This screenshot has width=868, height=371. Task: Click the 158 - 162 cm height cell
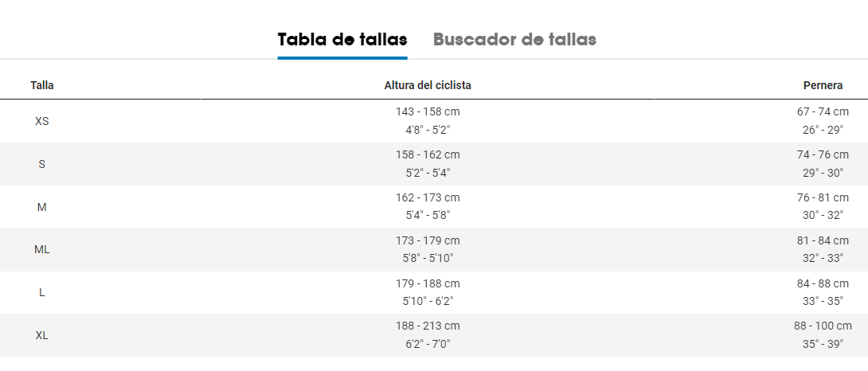click(428, 154)
